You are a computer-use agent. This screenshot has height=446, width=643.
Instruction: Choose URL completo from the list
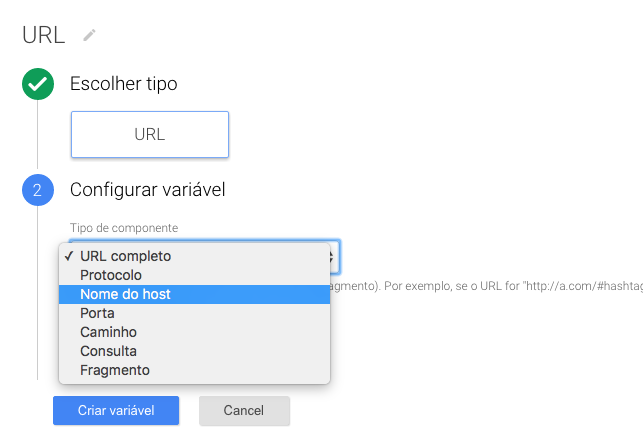[x=125, y=256]
